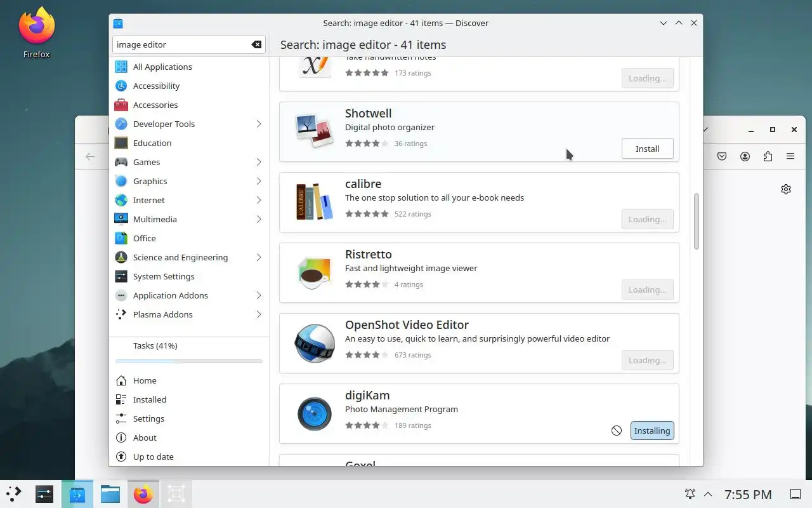Open the Up to date updates page
Image resolution: width=812 pixels, height=508 pixels.
pos(189,457)
